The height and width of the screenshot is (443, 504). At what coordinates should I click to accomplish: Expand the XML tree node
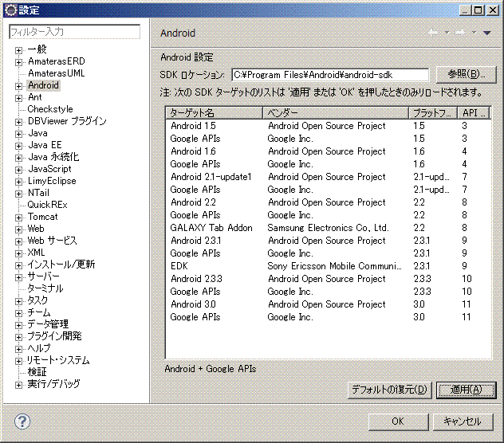pyautogui.click(x=18, y=253)
